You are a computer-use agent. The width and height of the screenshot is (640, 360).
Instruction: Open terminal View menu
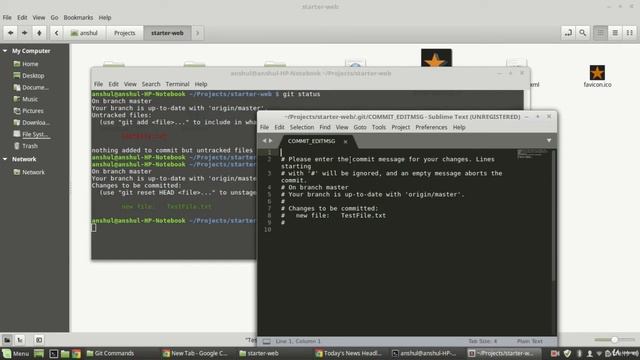130,84
